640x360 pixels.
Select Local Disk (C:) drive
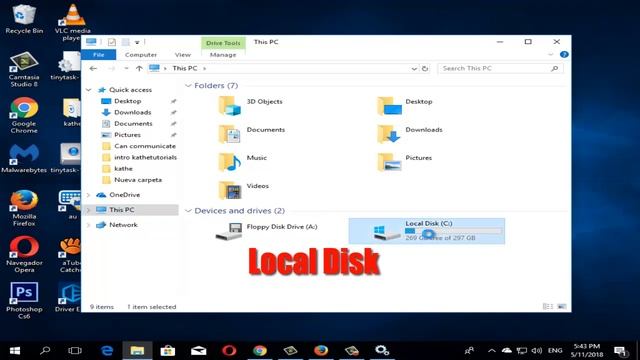click(427, 231)
